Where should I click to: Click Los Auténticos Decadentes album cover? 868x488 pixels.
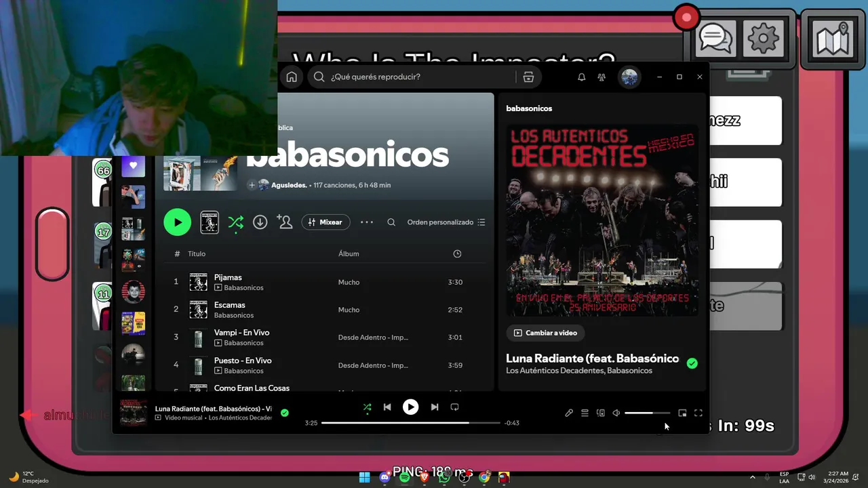tap(602, 220)
